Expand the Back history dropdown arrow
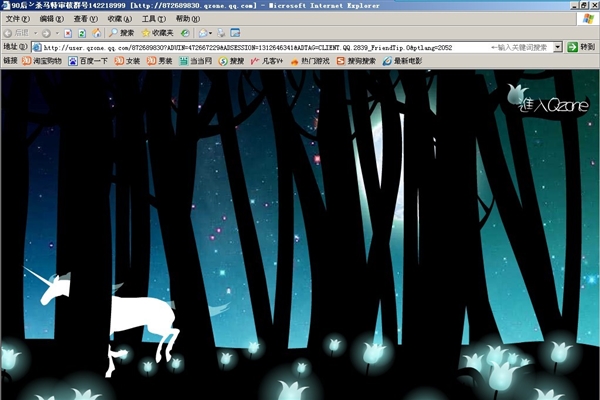The width and height of the screenshot is (600, 400). tap(35, 33)
